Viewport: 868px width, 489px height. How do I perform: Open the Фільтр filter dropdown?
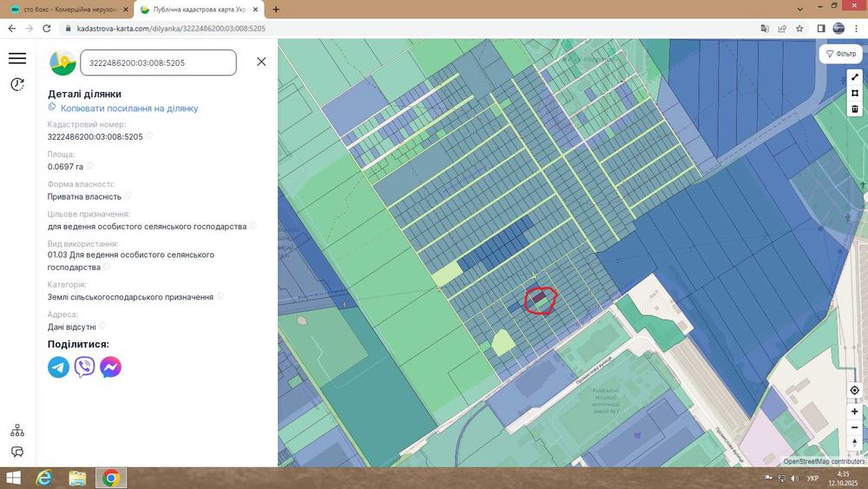coord(841,54)
